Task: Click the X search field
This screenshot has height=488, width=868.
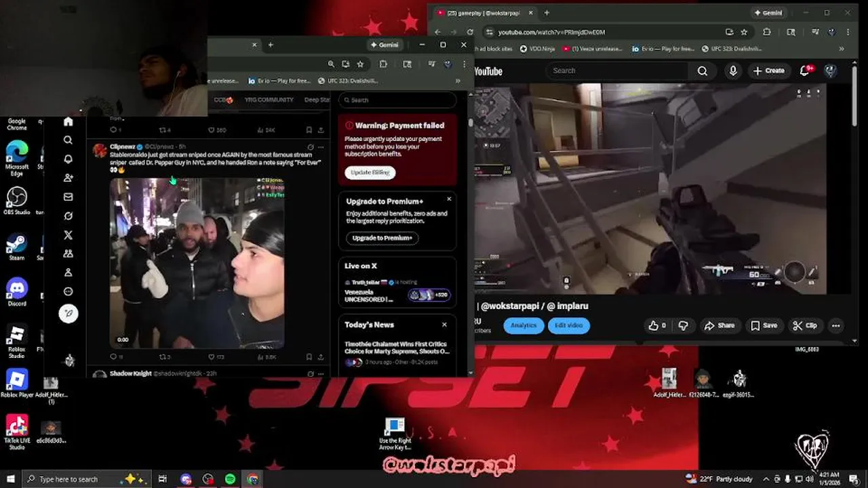Action: [397, 100]
